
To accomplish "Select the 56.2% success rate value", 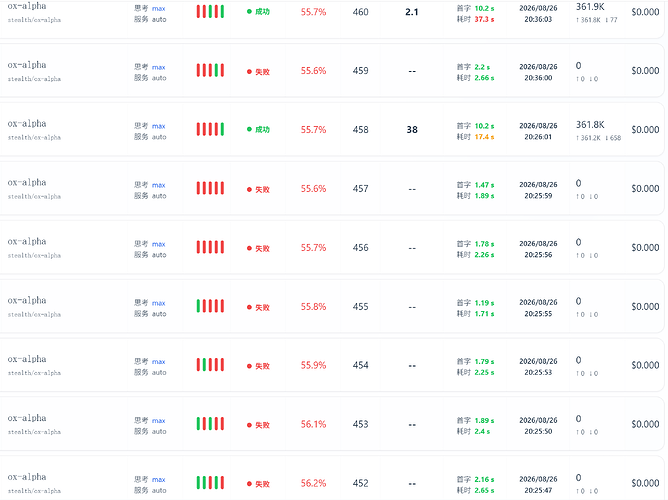I will click(x=313, y=483).
